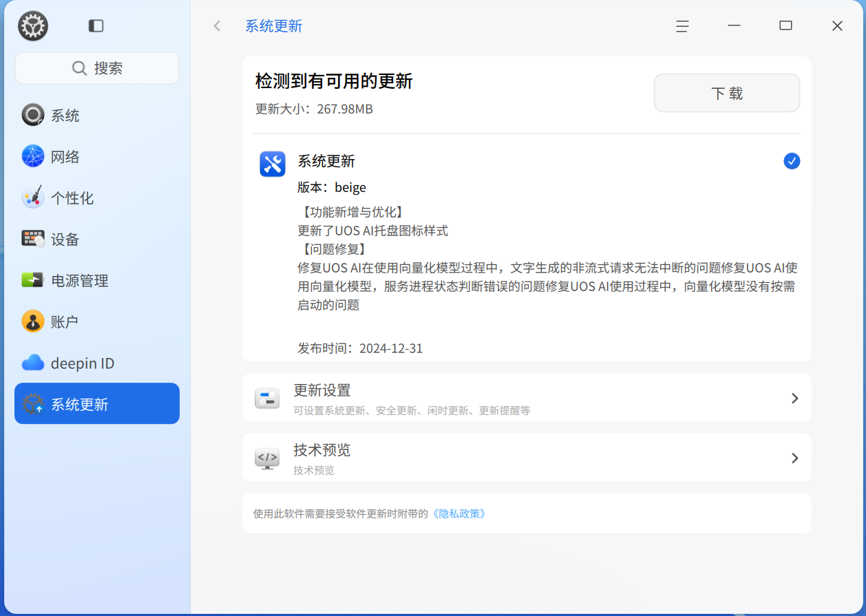866x616 pixels.
Task: Click the 【功能新增与优化】 heading text
Action: (352, 212)
